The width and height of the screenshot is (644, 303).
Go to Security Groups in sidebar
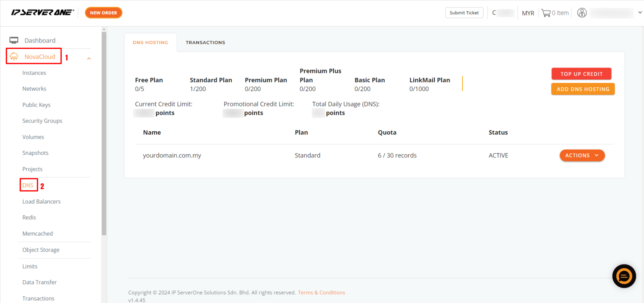pyautogui.click(x=42, y=121)
